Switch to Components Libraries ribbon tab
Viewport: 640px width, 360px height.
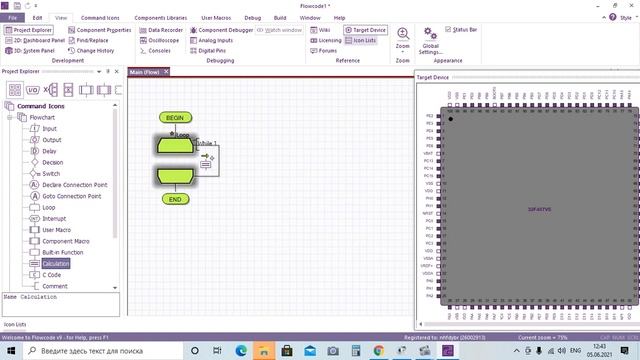point(160,18)
